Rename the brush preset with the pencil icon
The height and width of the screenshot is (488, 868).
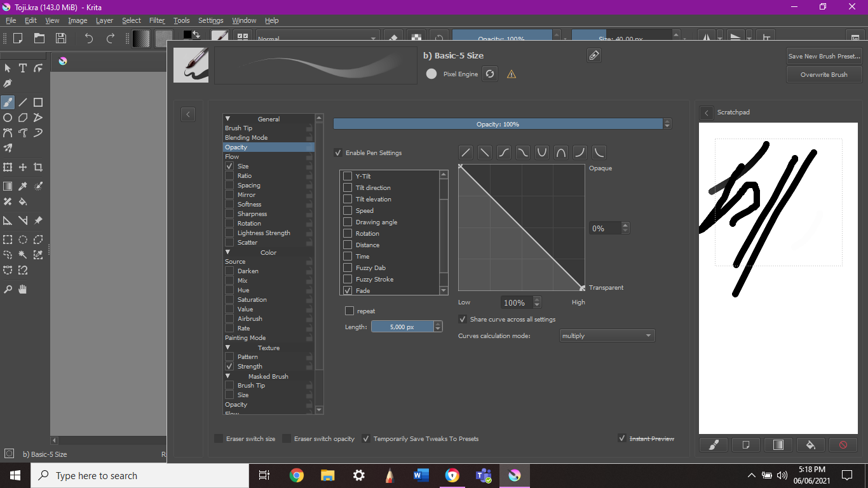pos(594,56)
